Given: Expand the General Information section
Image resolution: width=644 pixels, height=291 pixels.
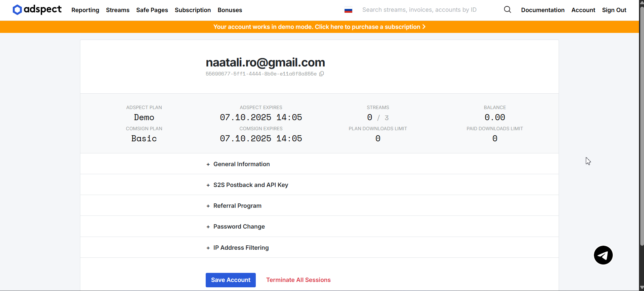Looking at the screenshot, I should point(241,164).
